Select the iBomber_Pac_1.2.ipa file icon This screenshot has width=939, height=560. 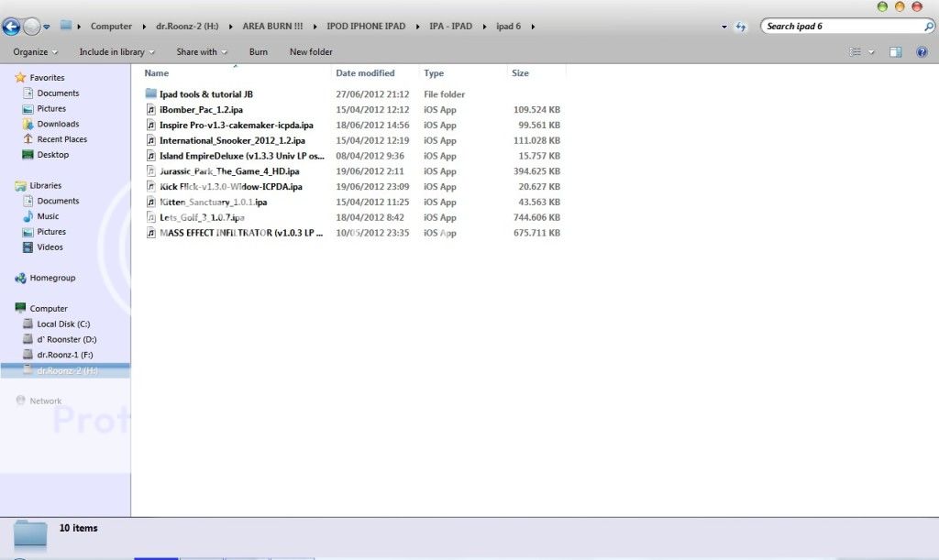click(x=151, y=109)
